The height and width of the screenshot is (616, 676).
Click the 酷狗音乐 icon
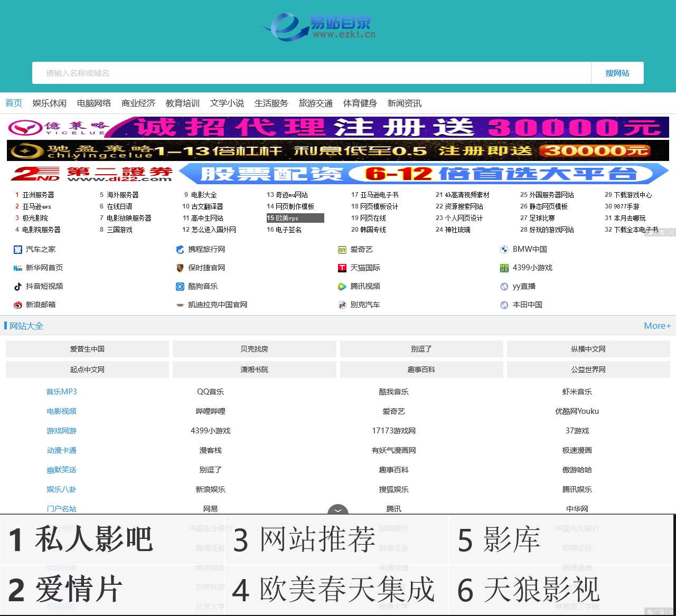point(180,287)
